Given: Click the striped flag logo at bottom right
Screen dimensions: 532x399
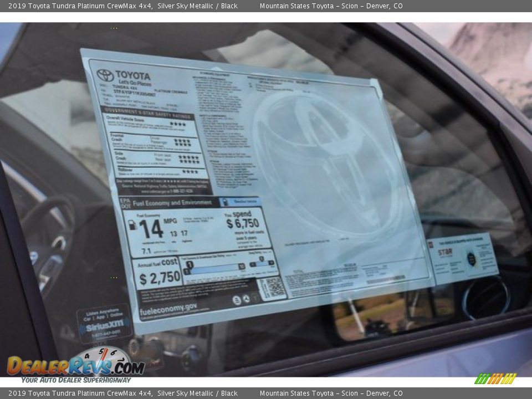Looking at the screenshot, I should (495, 378).
